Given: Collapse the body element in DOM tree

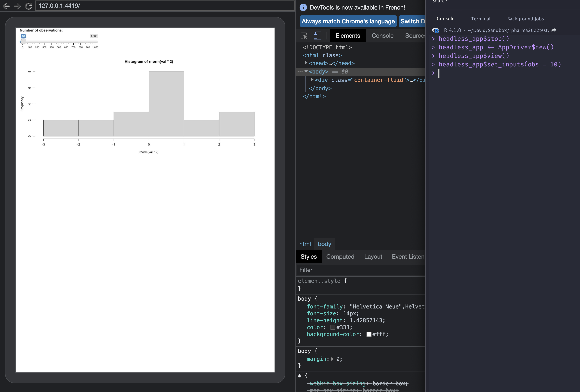Looking at the screenshot, I should (306, 72).
